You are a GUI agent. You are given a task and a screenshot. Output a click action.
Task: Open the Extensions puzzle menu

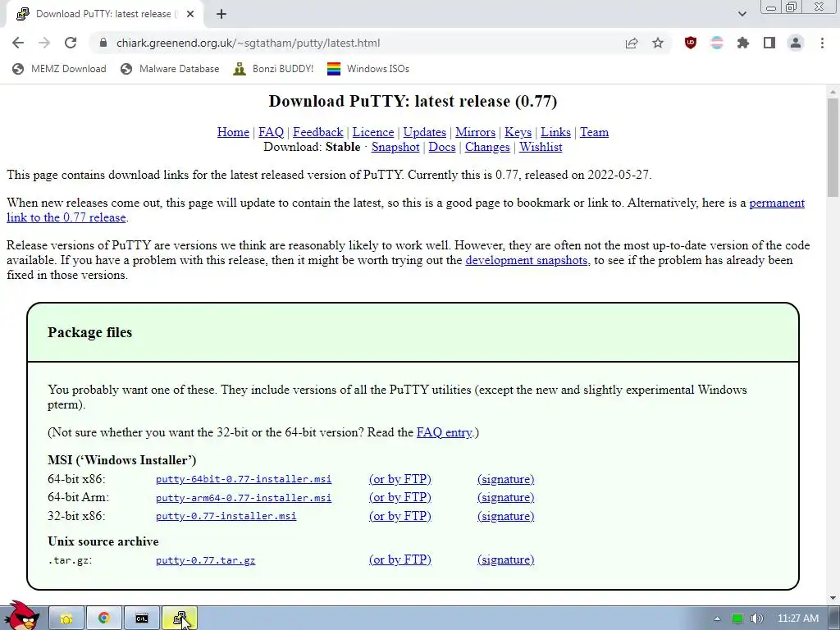pyautogui.click(x=743, y=43)
